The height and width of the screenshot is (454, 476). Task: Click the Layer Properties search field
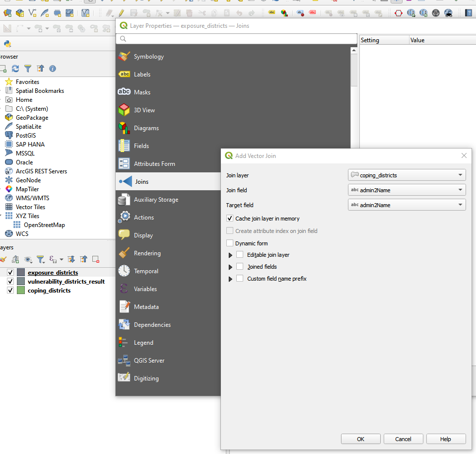click(x=237, y=39)
